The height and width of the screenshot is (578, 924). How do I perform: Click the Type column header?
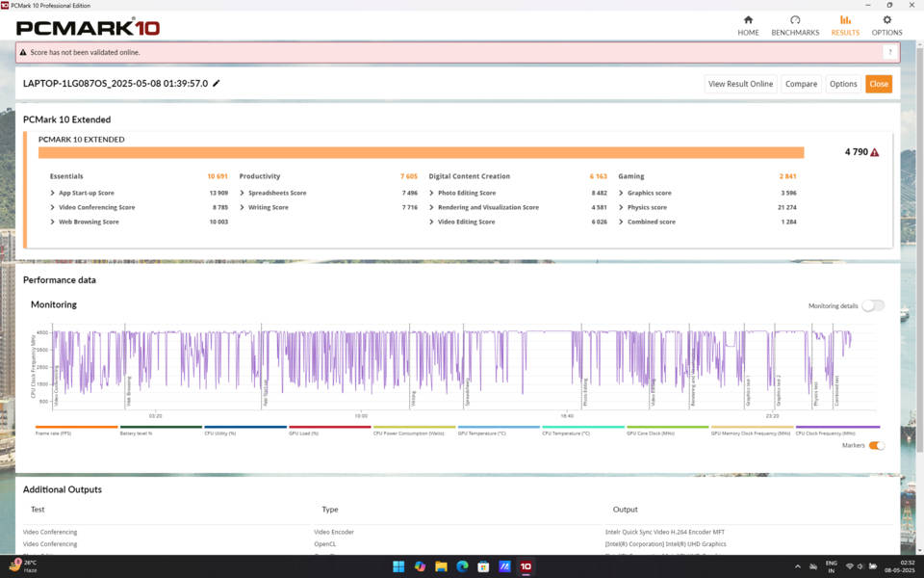(330, 509)
